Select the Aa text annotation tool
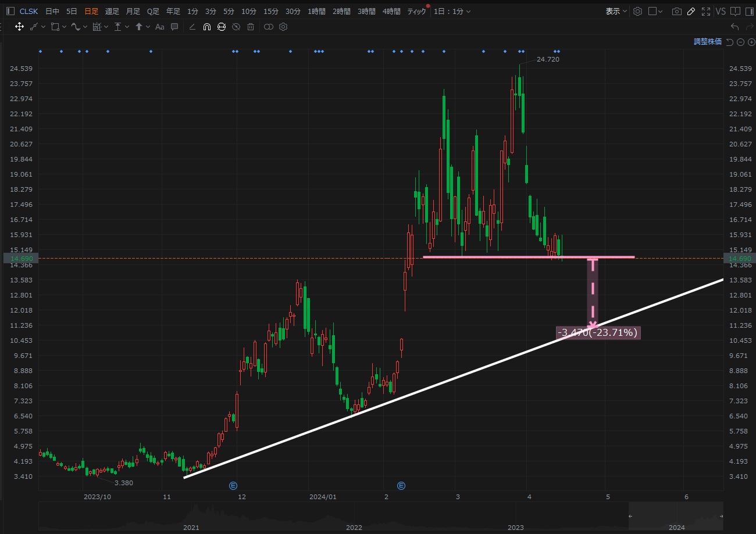 pos(160,27)
